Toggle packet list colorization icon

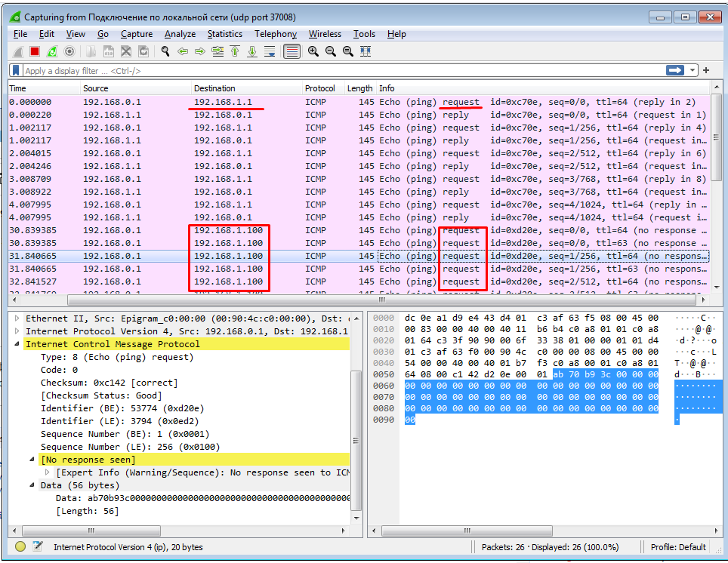point(292,51)
